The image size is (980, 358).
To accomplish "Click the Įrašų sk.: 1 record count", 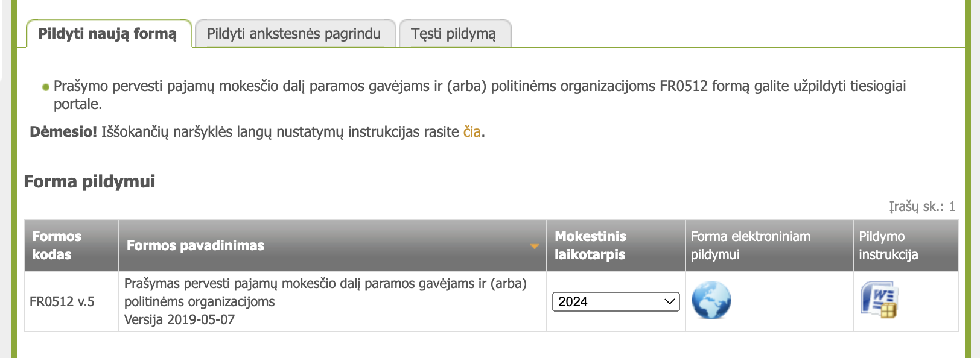I will click(921, 207).
